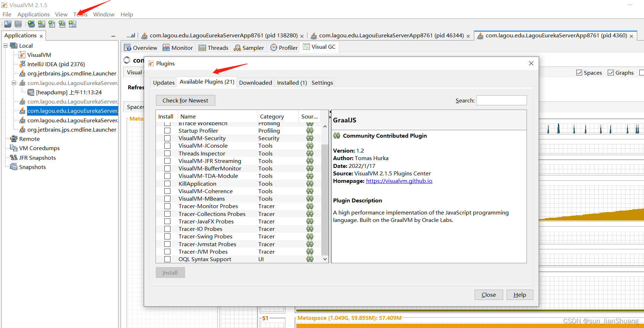Check the VisualVM-JConsole install box
This screenshot has width=644, height=328.
(167, 146)
